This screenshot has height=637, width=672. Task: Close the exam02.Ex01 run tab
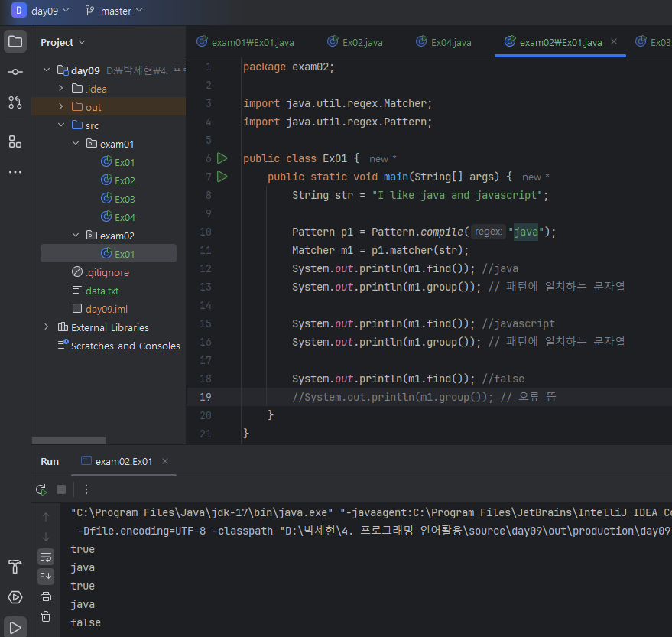[x=165, y=461]
